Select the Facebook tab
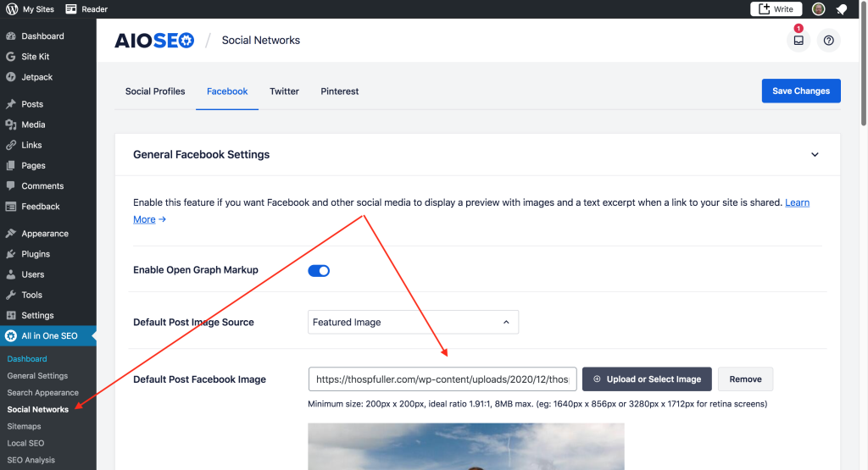The image size is (868, 470). click(227, 91)
